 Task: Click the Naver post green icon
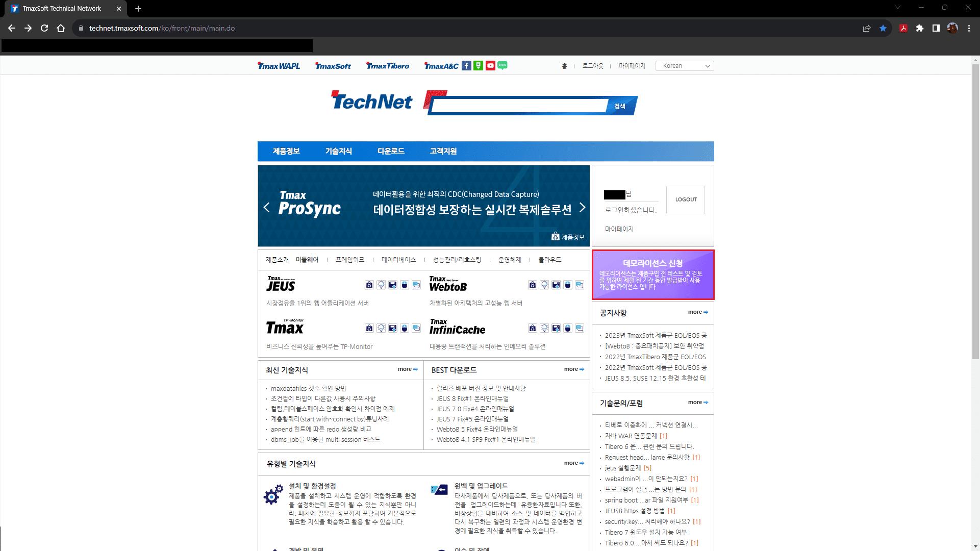(x=478, y=65)
